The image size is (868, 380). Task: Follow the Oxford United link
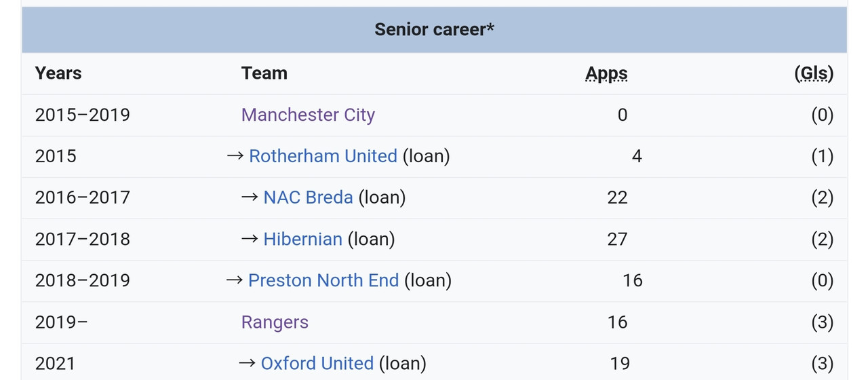(317, 363)
